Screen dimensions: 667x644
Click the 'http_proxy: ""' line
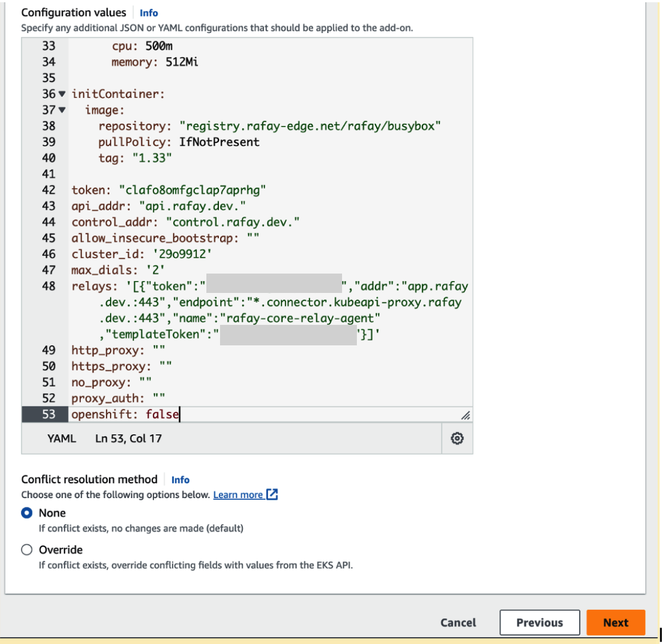(118, 350)
